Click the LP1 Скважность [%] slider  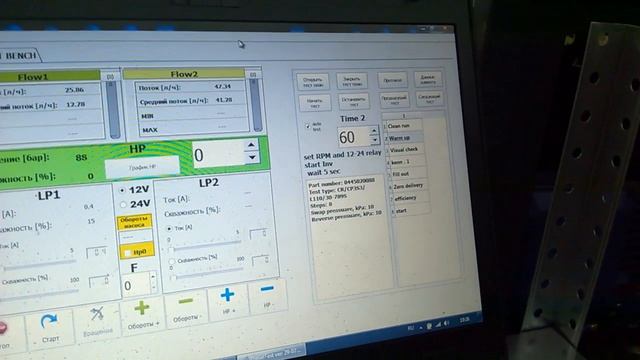[40, 295]
